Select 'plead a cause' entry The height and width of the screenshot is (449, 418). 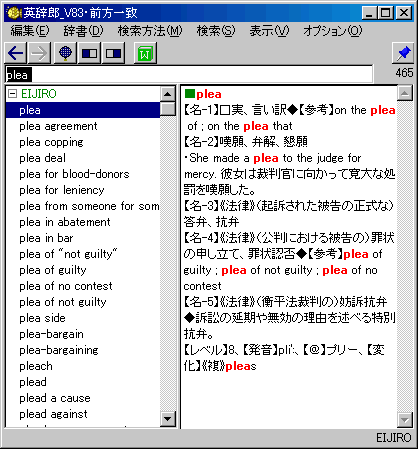pos(55,398)
